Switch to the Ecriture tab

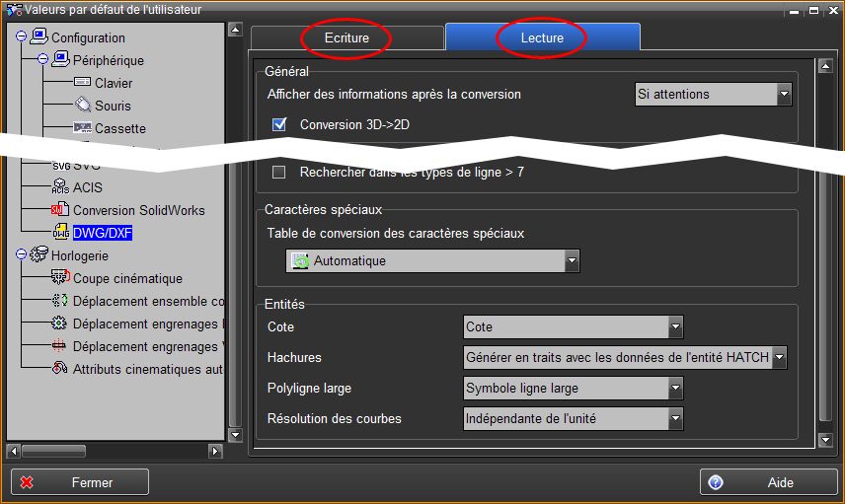click(346, 37)
